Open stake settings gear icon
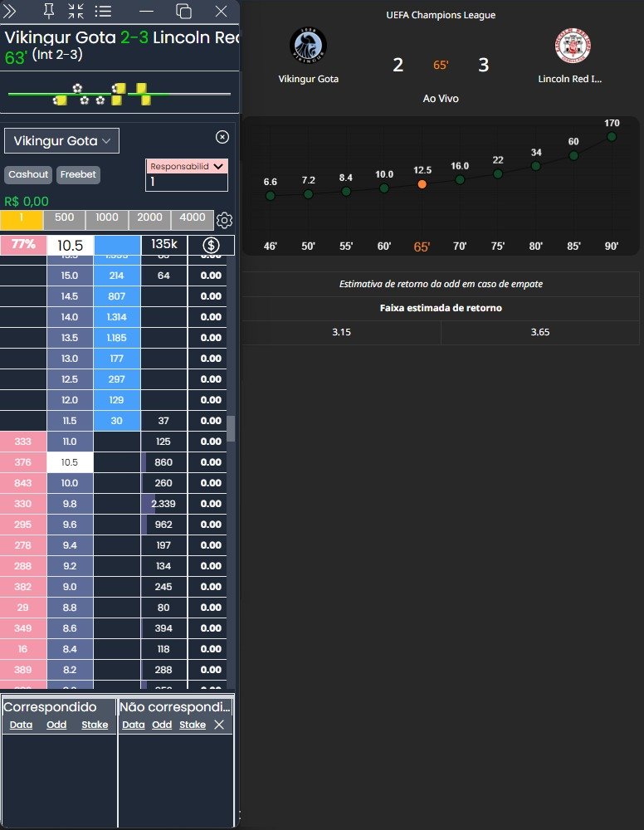644x830 pixels. [x=224, y=220]
